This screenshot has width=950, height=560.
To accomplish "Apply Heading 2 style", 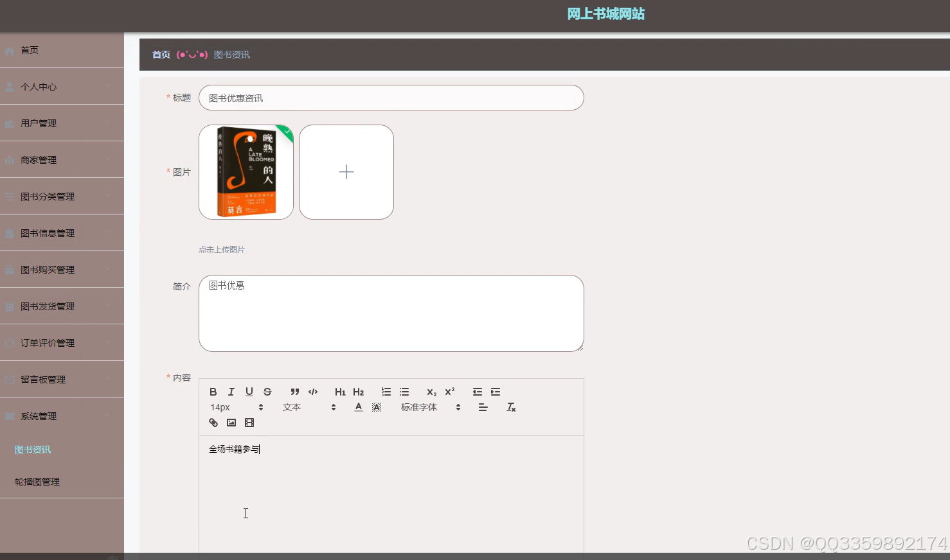I will point(358,392).
